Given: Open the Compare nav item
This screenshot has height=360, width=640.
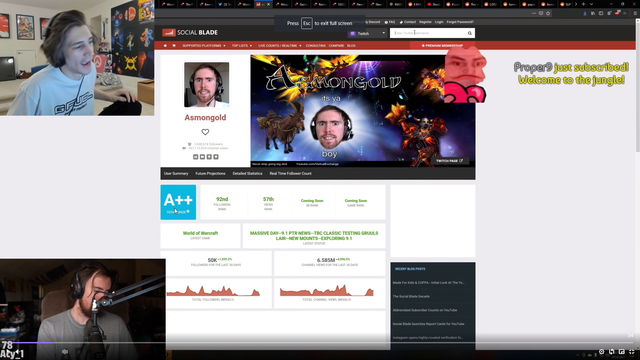Looking at the screenshot, I should pyautogui.click(x=336, y=46).
